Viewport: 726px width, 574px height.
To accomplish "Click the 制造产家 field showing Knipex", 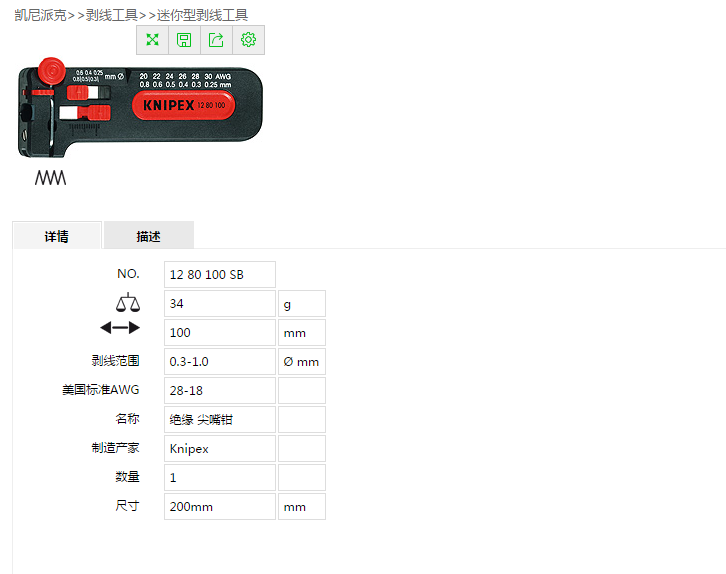I will [220, 448].
